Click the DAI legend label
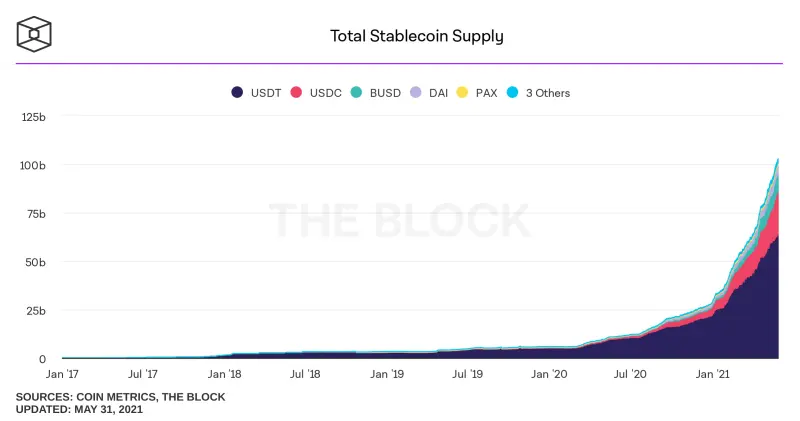Screen dimensions: 800x421 pos(438,93)
